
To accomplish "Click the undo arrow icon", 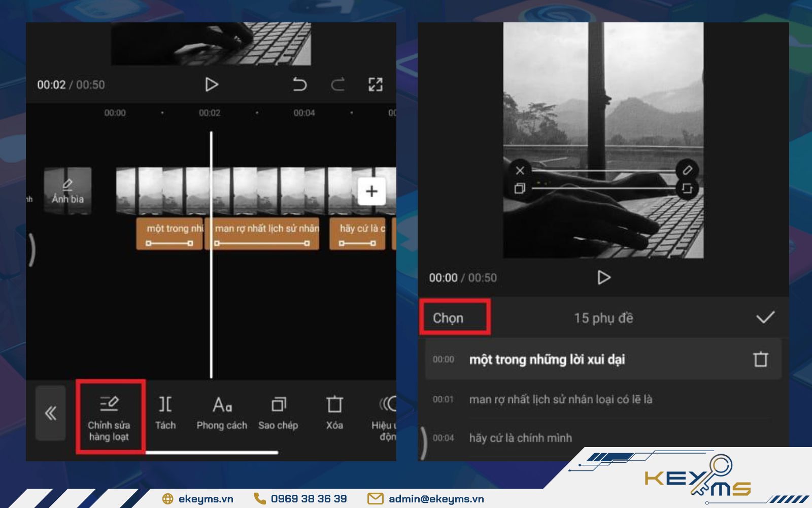I will (x=300, y=84).
